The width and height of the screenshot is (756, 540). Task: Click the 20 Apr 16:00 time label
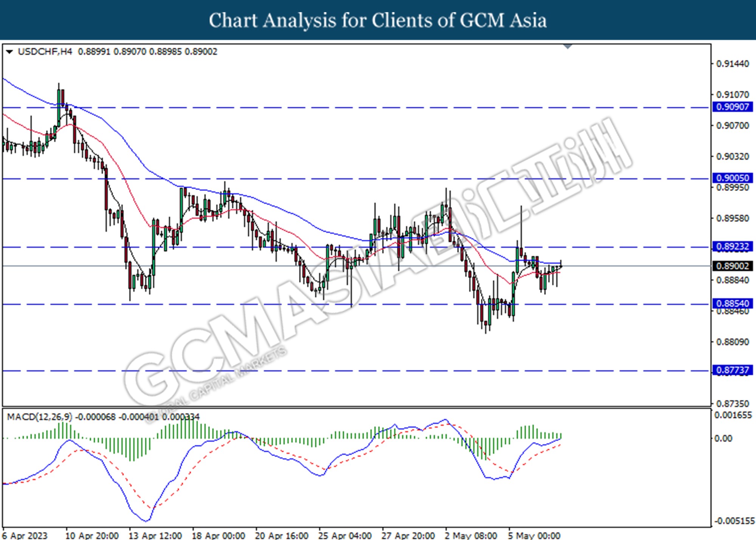tap(282, 535)
